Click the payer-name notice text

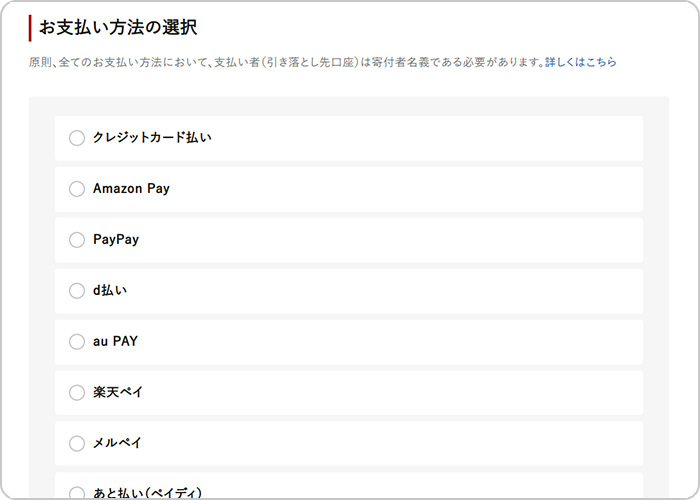[x=286, y=62]
